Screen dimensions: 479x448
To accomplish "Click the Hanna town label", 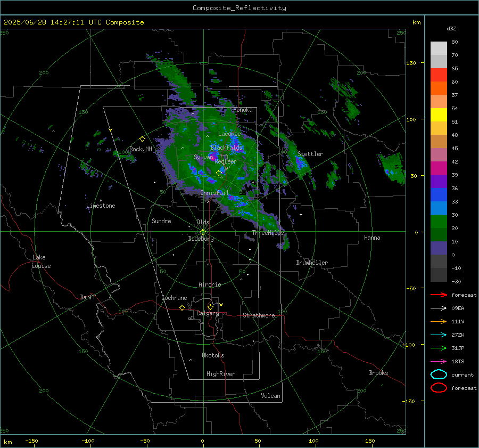I will tap(372, 238).
